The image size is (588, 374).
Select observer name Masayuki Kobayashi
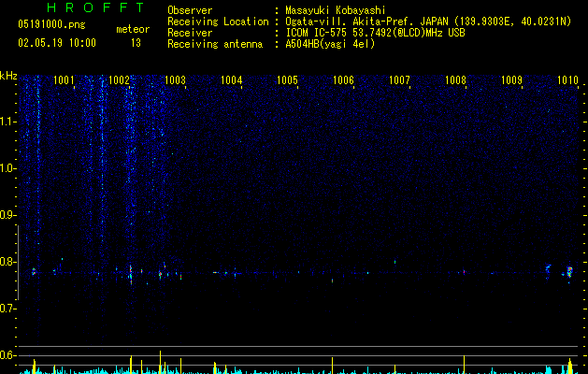(336, 10)
